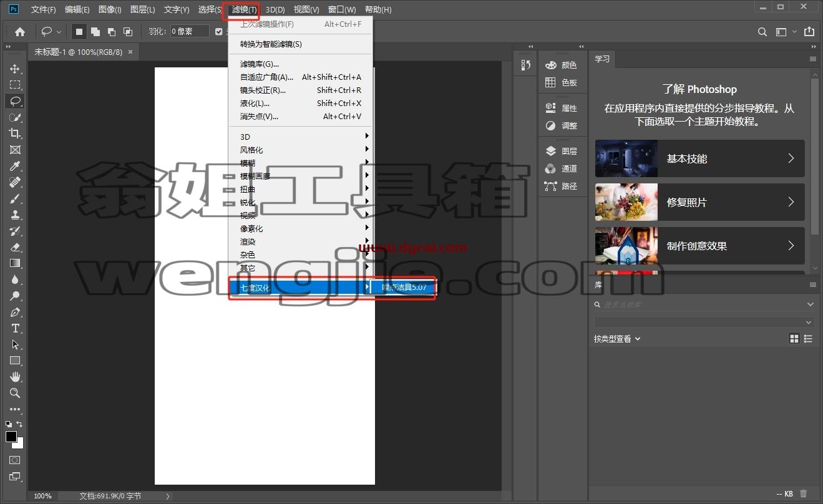Open the History panel icon

click(525, 65)
